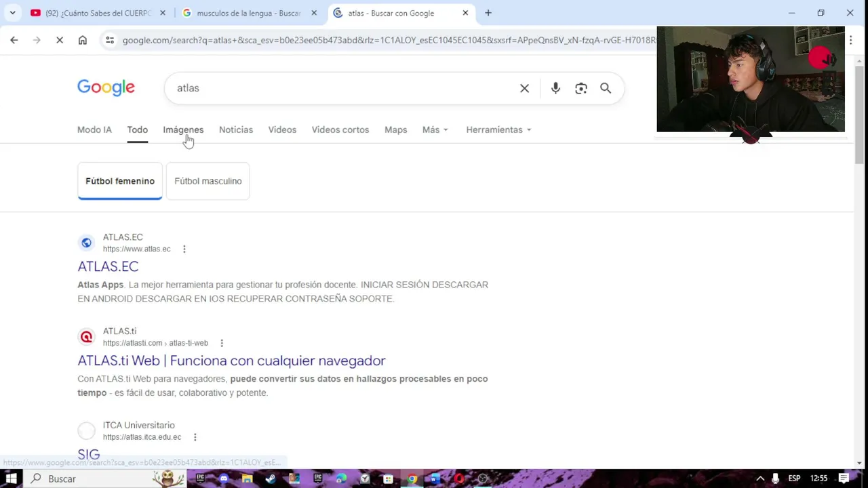
Task: Open the Windows notification center
Action: tap(844, 479)
